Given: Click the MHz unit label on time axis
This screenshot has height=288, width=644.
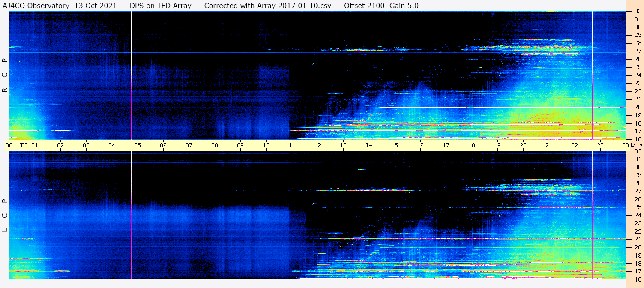Looking at the screenshot, I should (x=636, y=145).
